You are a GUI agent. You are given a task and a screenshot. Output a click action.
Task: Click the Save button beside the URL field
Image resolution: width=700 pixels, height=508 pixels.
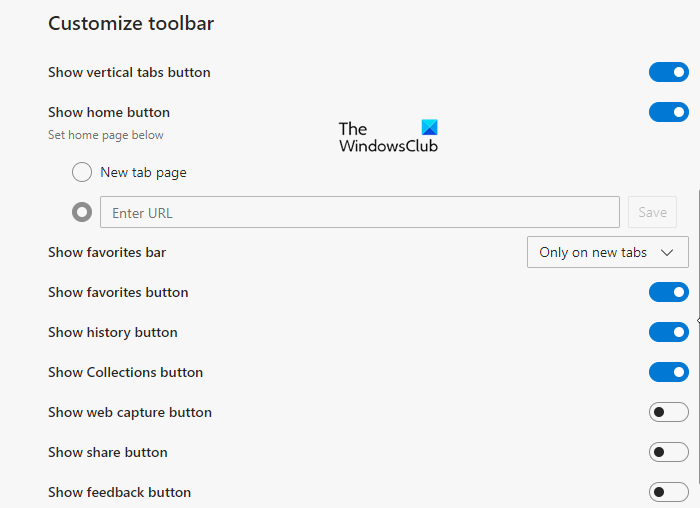[x=652, y=212]
